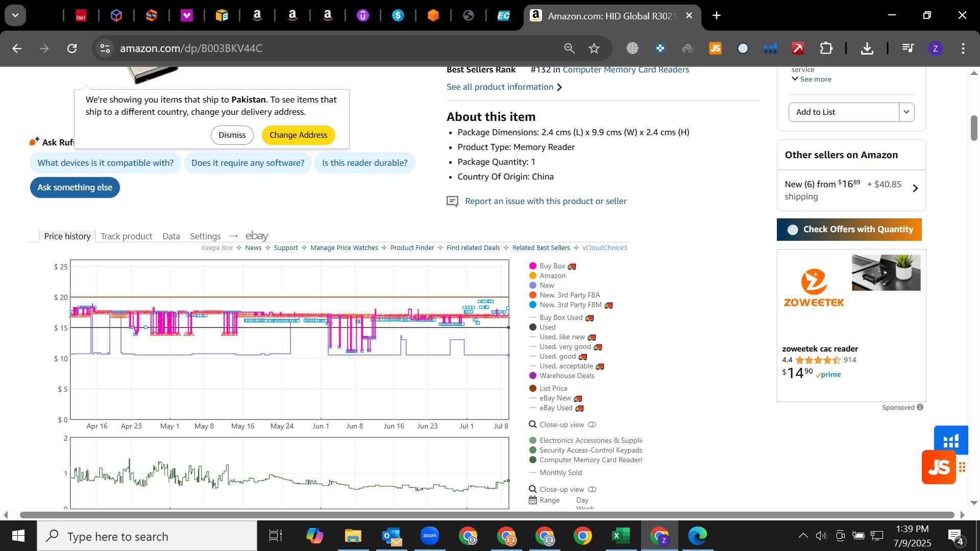Open Keepa's Product Finder link
The height and width of the screenshot is (551, 980).
412,248
